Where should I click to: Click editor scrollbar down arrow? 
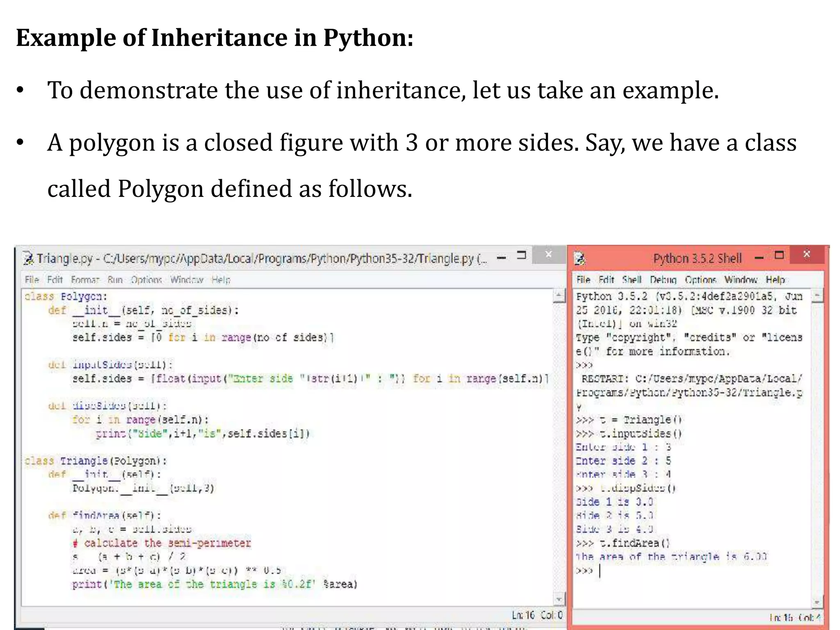click(x=559, y=600)
